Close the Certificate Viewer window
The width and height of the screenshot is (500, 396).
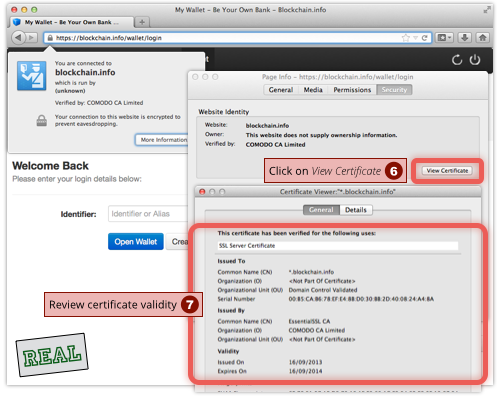(x=202, y=192)
